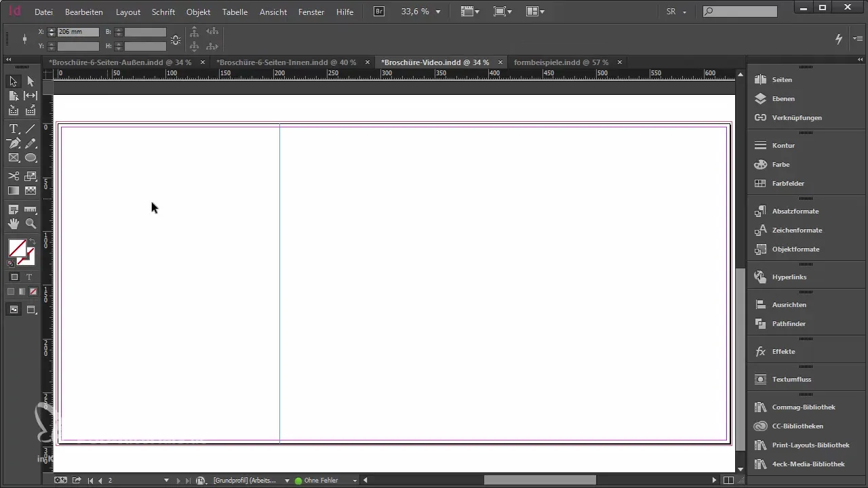Select the Gradient Swatch tool

point(14,190)
